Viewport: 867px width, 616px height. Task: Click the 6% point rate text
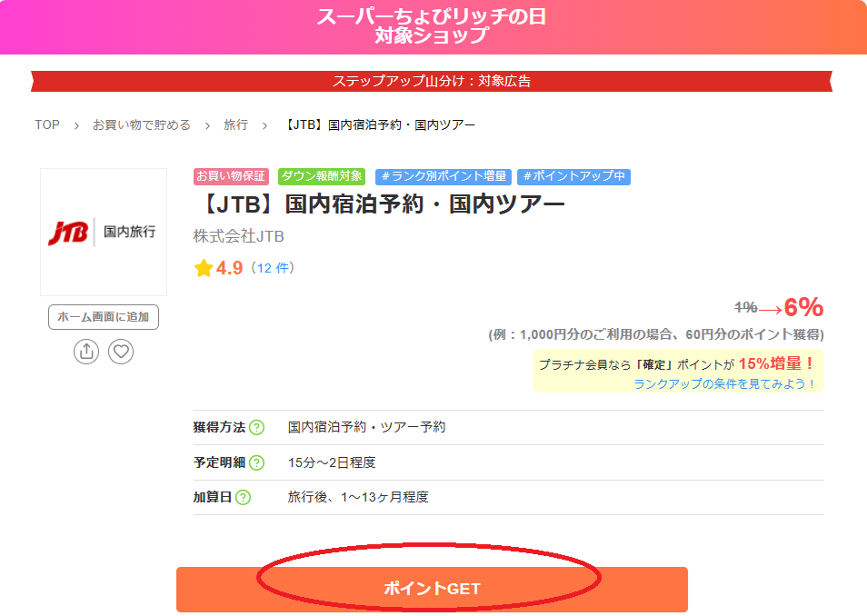(x=804, y=307)
